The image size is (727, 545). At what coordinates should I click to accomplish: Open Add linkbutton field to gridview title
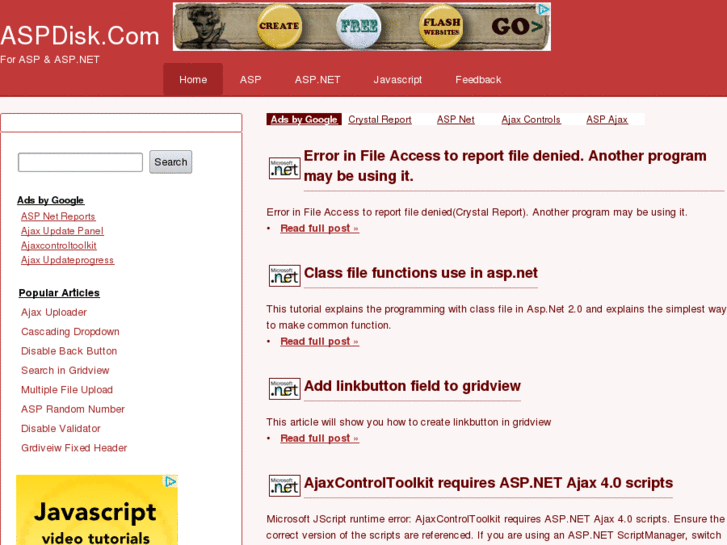(412, 386)
